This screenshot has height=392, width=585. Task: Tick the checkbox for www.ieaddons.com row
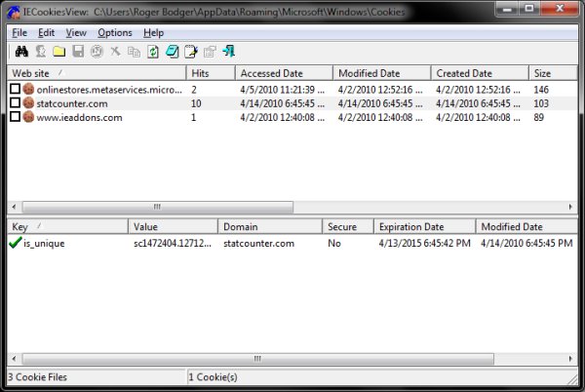15,116
